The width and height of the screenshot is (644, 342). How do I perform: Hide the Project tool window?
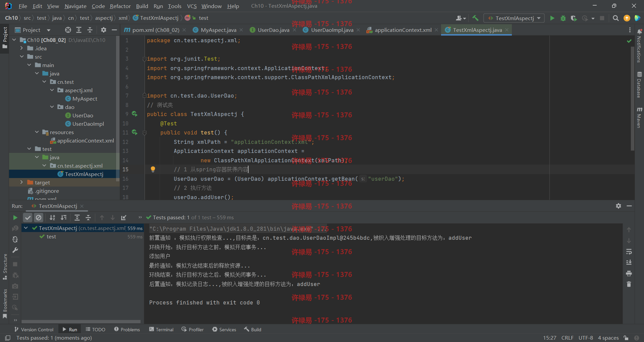point(114,30)
